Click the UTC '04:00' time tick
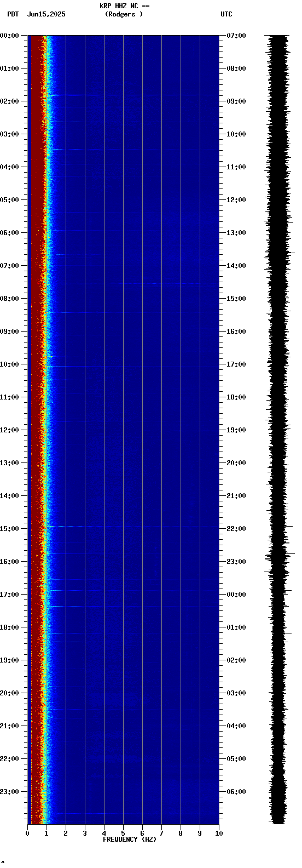Image resolution: width=302 pixels, height=868 pixels. tap(236, 726)
